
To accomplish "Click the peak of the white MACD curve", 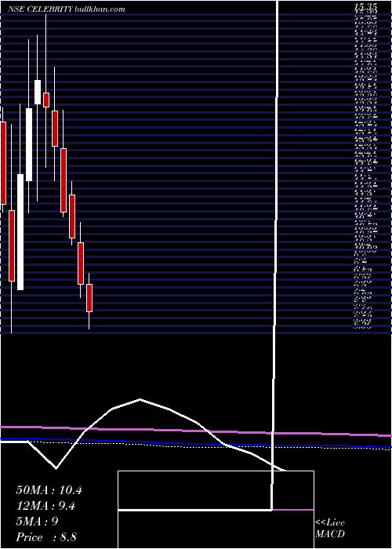I will tap(140, 399).
